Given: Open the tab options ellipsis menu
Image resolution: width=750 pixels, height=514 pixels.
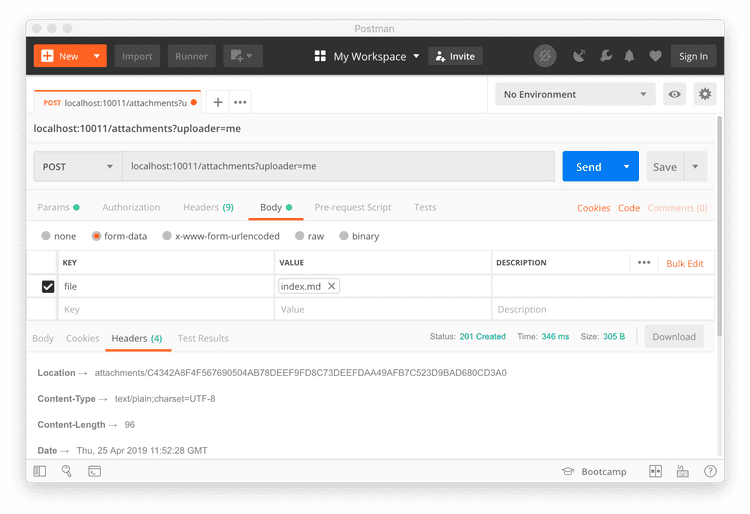Looking at the screenshot, I should tap(240, 102).
